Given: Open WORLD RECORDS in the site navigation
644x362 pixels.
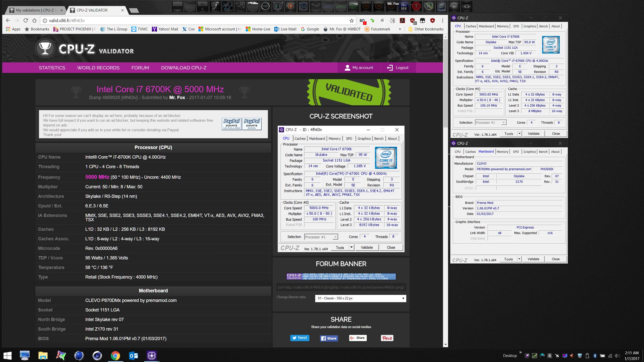Looking at the screenshot, I should coord(98,68).
